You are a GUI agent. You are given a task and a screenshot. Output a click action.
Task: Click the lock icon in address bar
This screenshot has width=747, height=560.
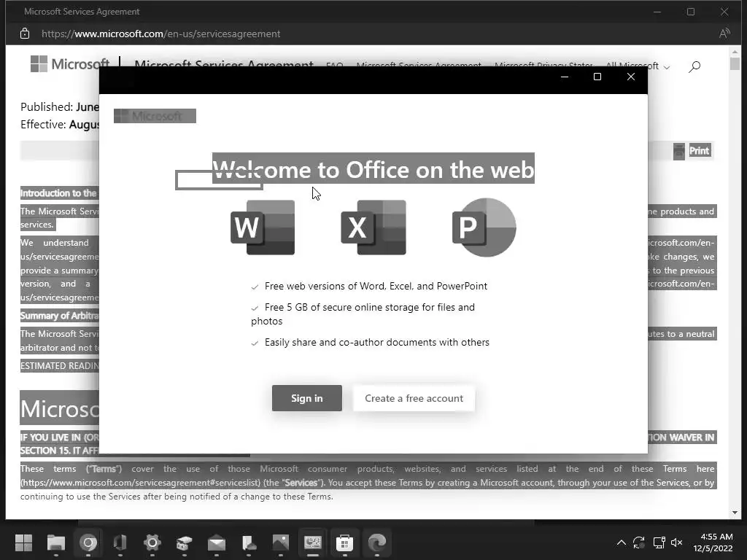(x=25, y=34)
